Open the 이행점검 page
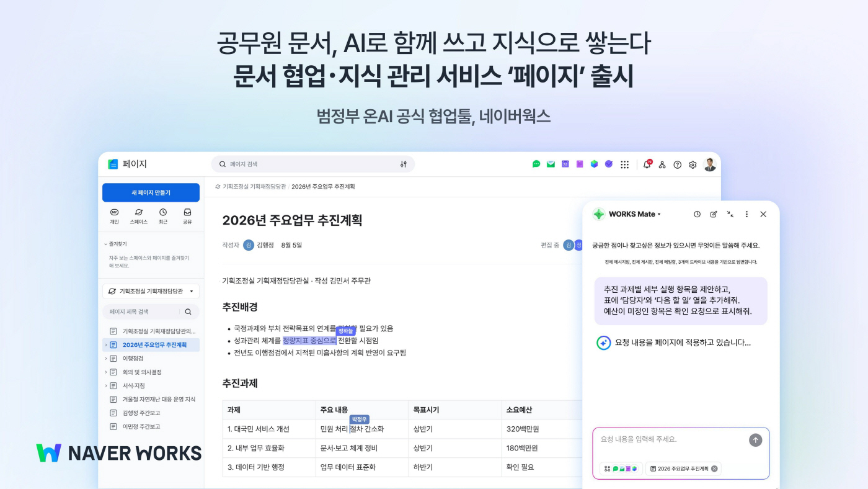 [133, 359]
